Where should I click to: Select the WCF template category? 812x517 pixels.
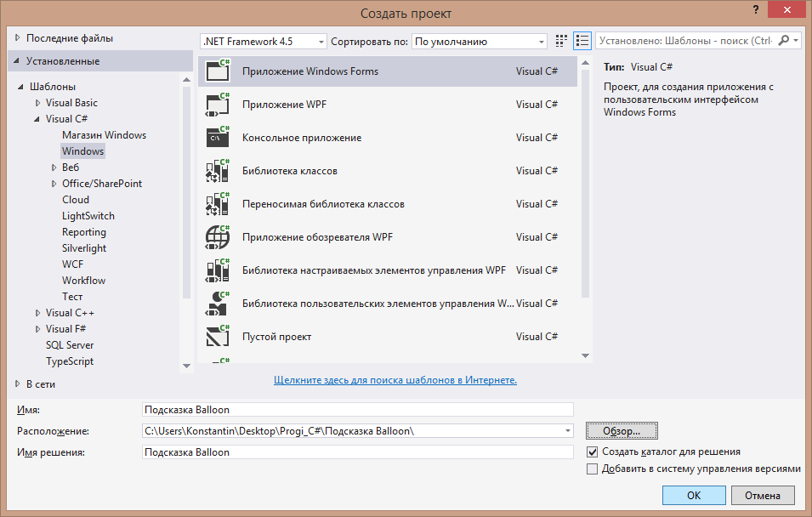72,264
